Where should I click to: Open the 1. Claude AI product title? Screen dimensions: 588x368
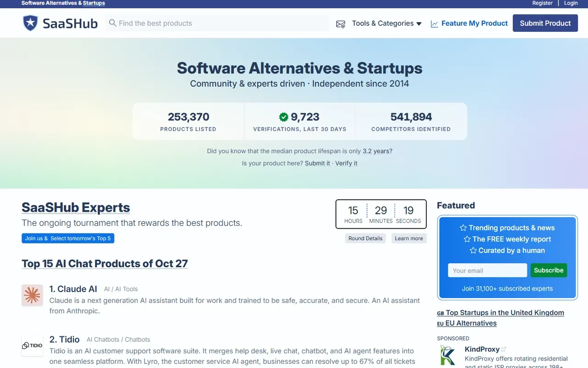73,289
